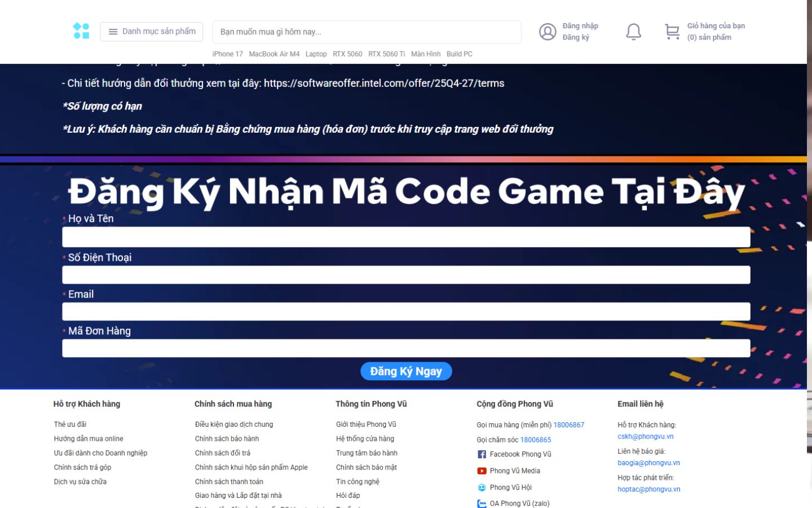The height and width of the screenshot is (508, 812).
Task: Call hotline 18006867 via its link
Action: [x=569, y=424]
